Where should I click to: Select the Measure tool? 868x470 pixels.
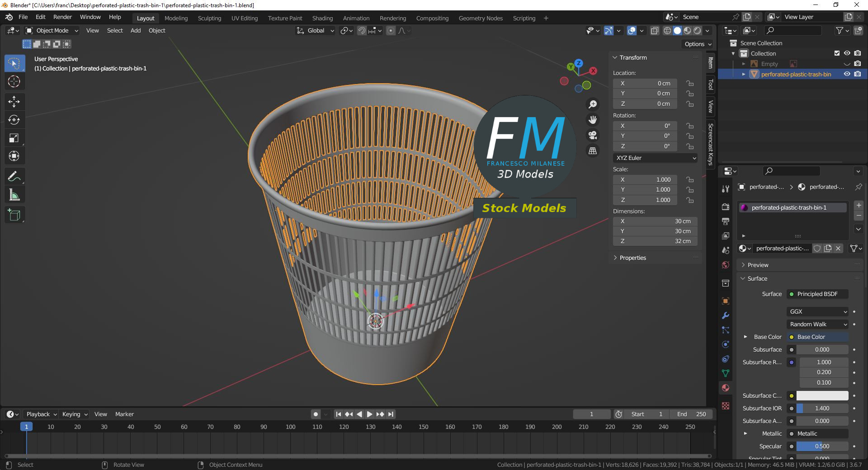[x=14, y=195]
